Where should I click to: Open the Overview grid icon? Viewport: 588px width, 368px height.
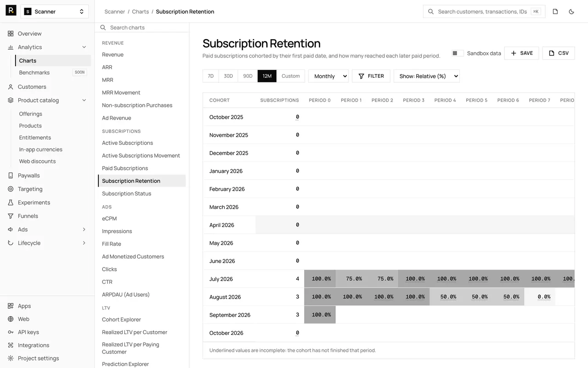(x=11, y=34)
